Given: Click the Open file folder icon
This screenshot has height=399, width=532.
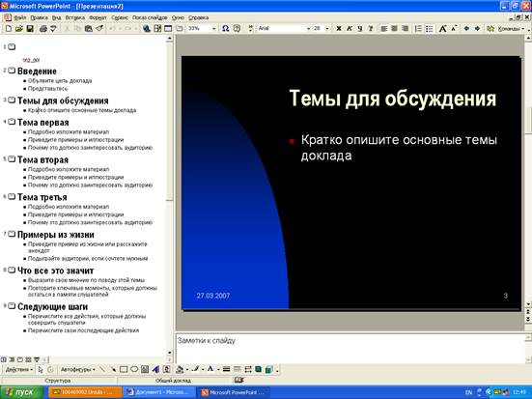Looking at the screenshot, I should pos(19,29).
